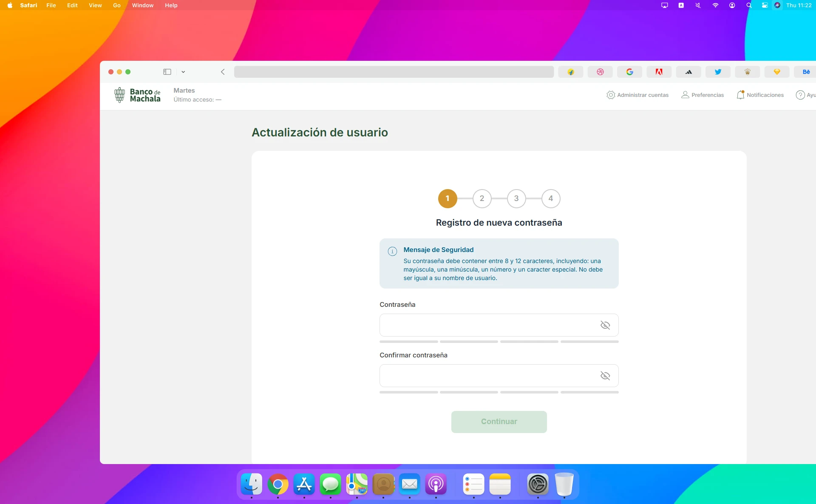816x504 pixels.
Task: Open the Sketch diamond favorite bookmark
Action: point(777,72)
